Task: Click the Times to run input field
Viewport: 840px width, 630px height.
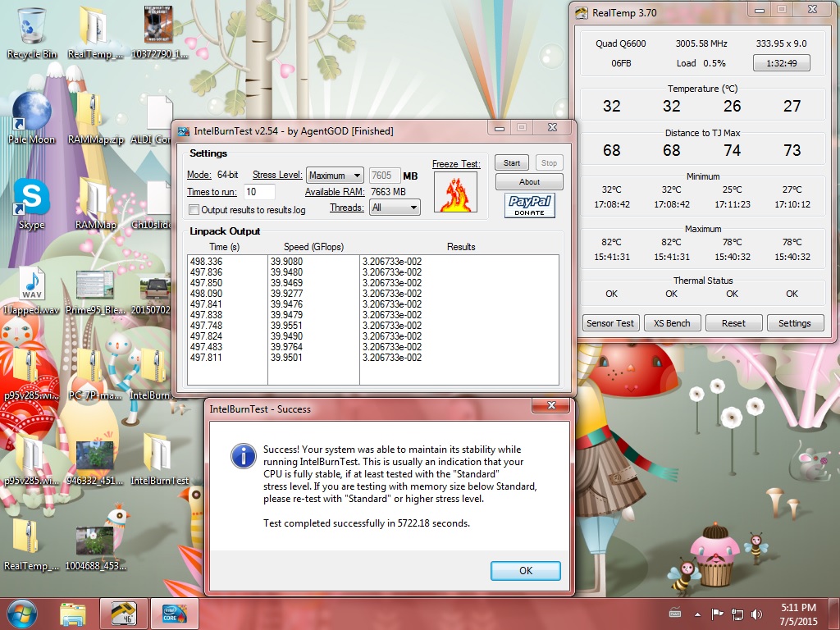Action: (x=259, y=192)
